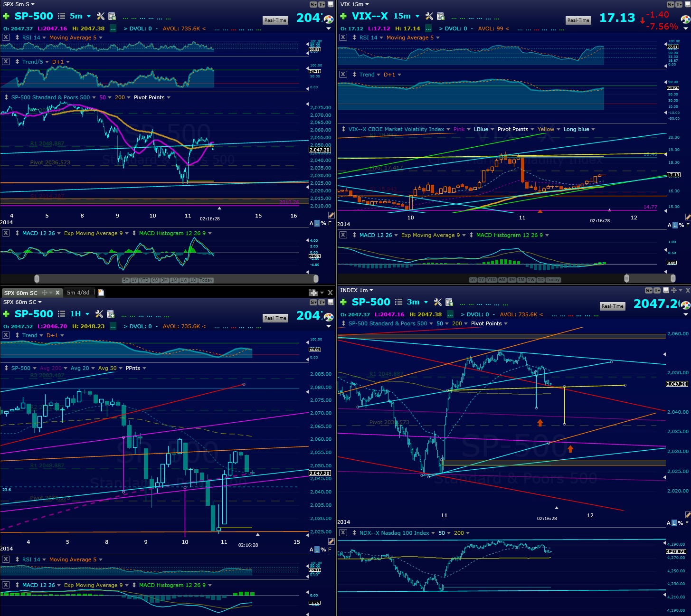Click save icon in INDEX 1m title bar
This screenshot has height=616, width=691.
click(x=666, y=290)
